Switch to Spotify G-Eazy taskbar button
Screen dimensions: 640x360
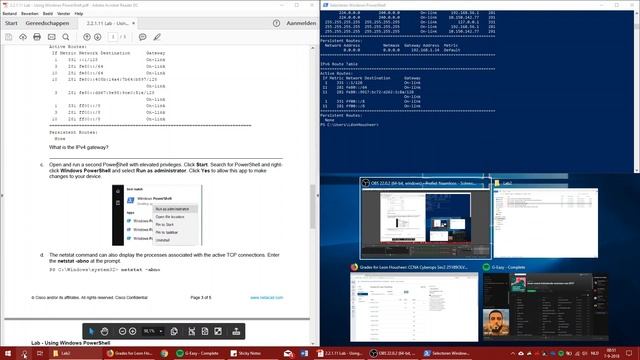coord(199,353)
